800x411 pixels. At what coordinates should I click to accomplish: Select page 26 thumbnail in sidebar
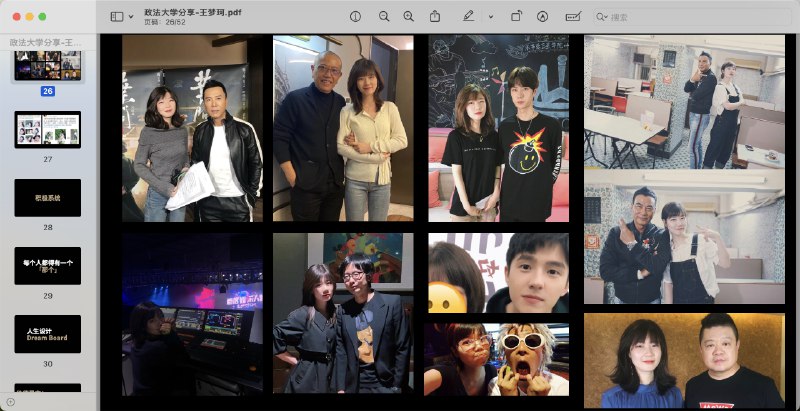[x=47, y=65]
